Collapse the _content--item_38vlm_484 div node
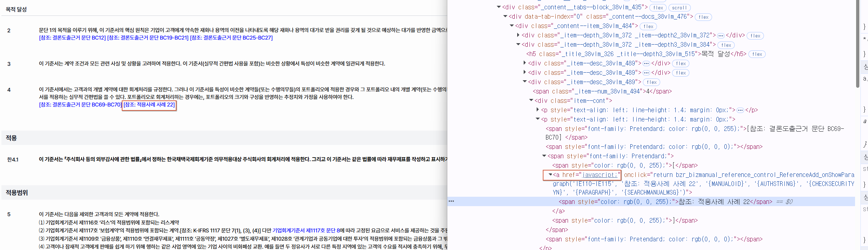 click(x=512, y=26)
